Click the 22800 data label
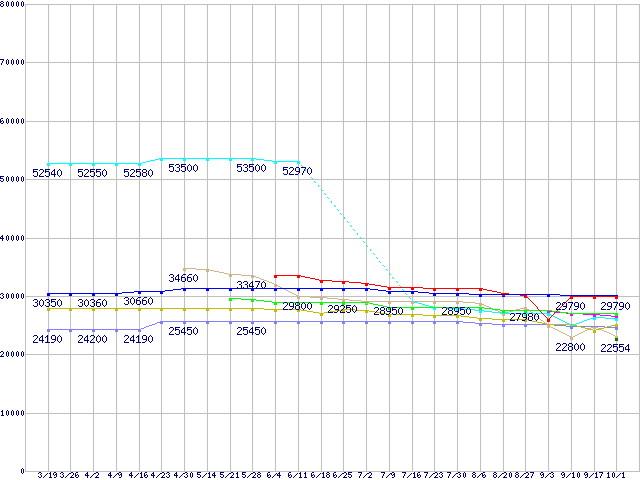This screenshot has height=480, width=640. (x=571, y=348)
